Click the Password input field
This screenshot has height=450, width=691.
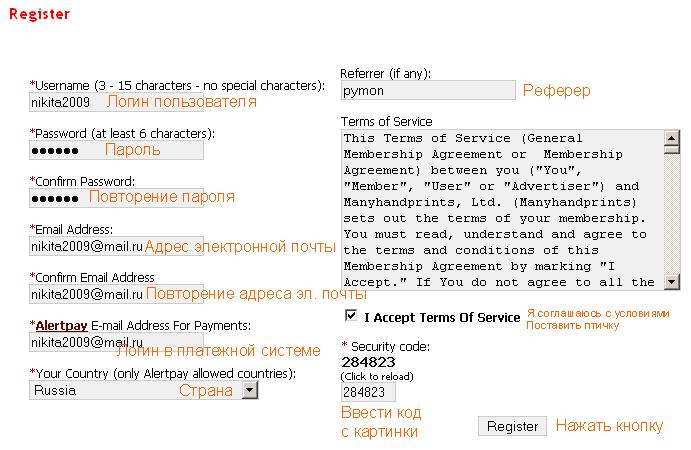(116, 150)
